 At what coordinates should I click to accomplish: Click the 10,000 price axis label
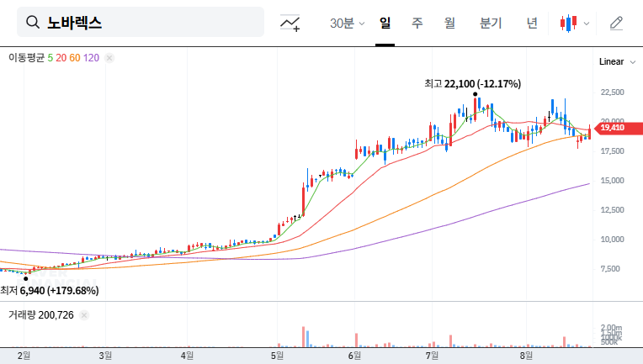pyautogui.click(x=612, y=239)
